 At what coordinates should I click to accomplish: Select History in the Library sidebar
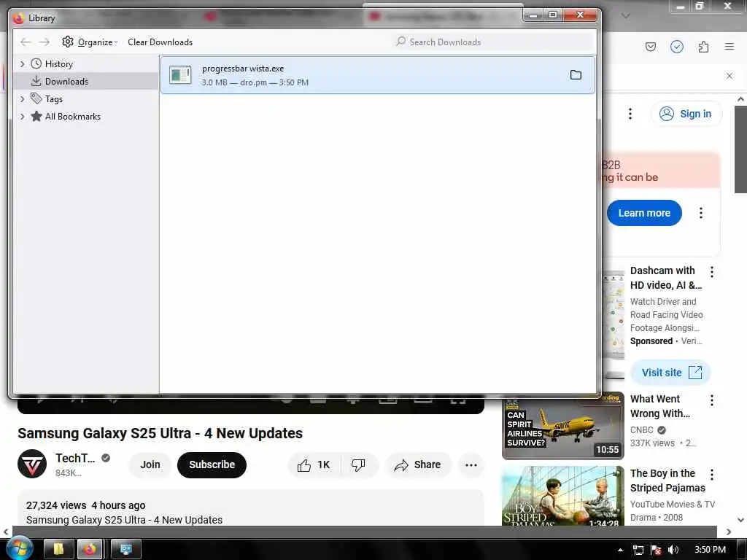pyautogui.click(x=58, y=64)
